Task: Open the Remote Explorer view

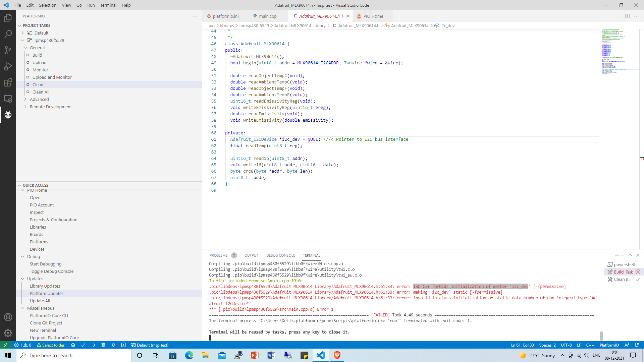Action: click(x=8, y=99)
